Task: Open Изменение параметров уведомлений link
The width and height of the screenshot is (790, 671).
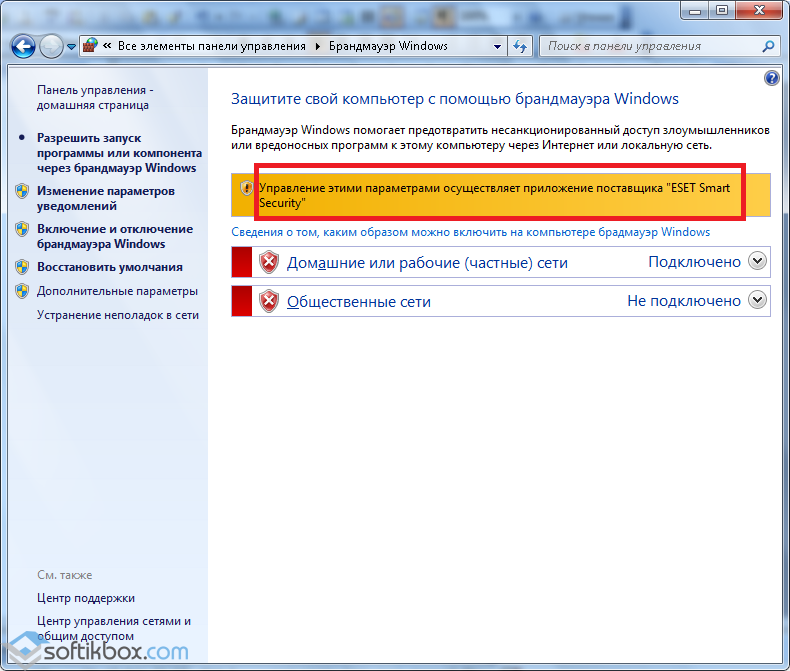Action: [105, 198]
